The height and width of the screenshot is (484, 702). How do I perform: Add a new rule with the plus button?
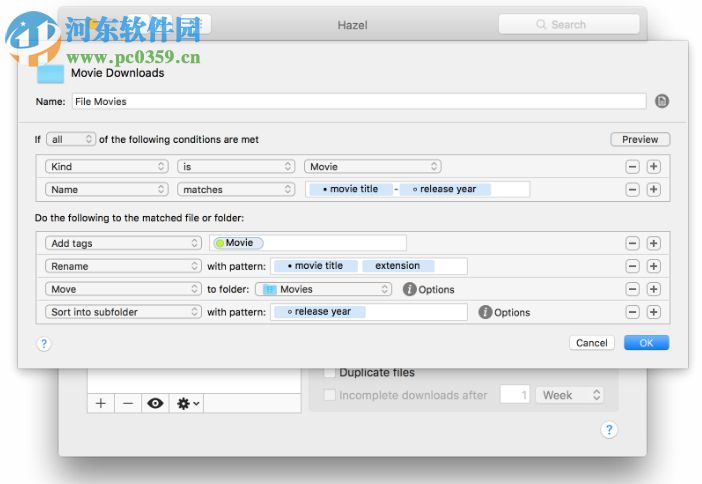(x=101, y=403)
